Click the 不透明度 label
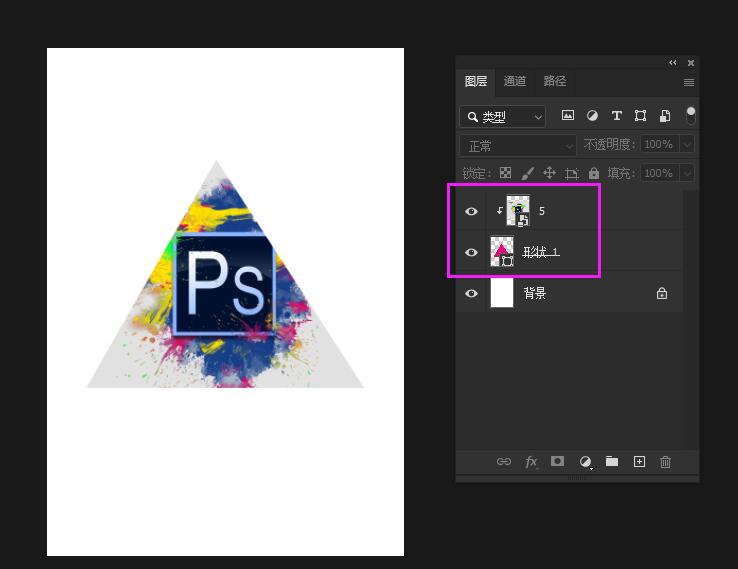738x569 pixels. point(610,144)
